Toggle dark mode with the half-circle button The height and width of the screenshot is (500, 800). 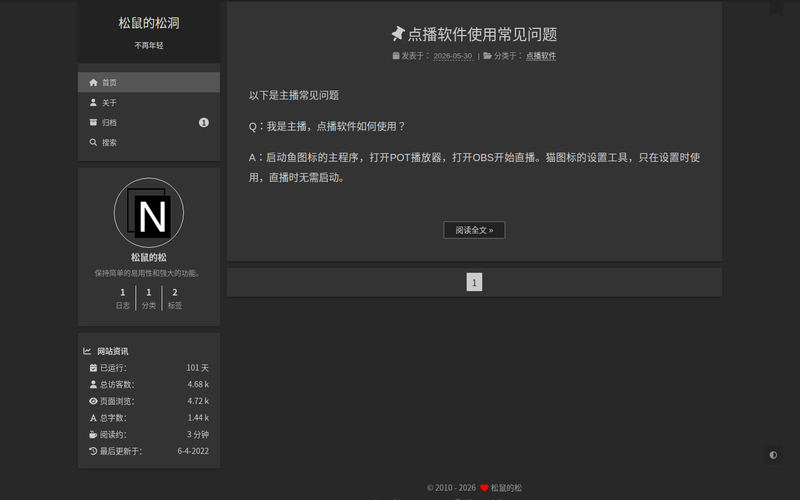tap(773, 455)
